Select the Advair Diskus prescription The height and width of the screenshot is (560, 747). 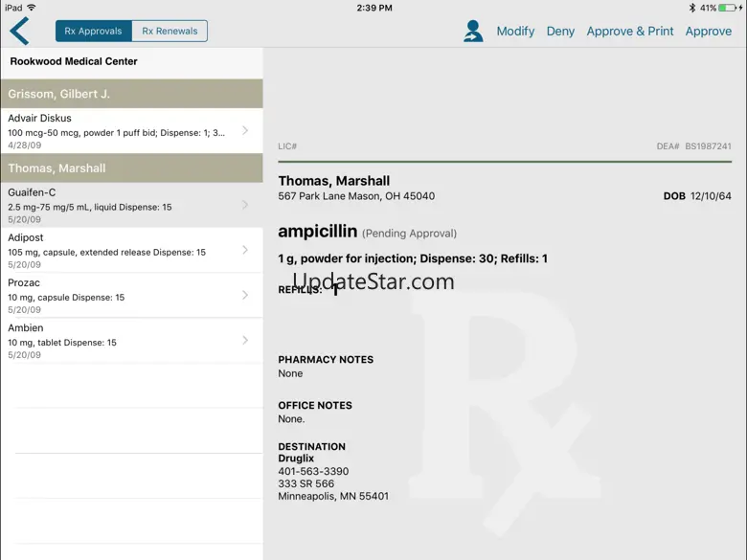pos(131,130)
